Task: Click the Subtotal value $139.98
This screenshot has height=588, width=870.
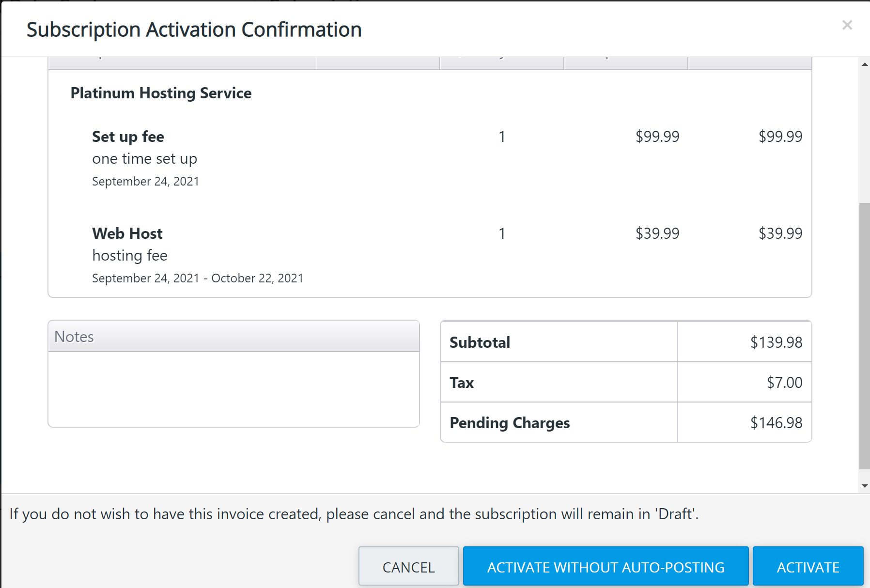Action: (x=776, y=342)
